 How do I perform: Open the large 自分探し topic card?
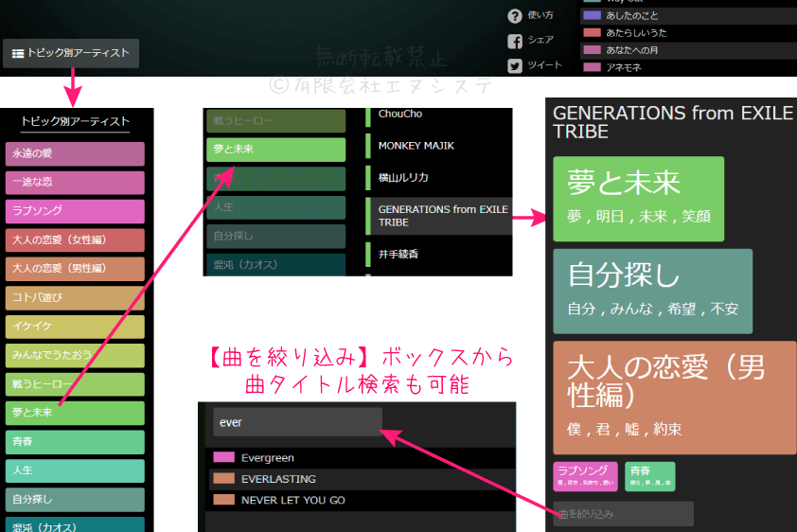[x=652, y=292]
